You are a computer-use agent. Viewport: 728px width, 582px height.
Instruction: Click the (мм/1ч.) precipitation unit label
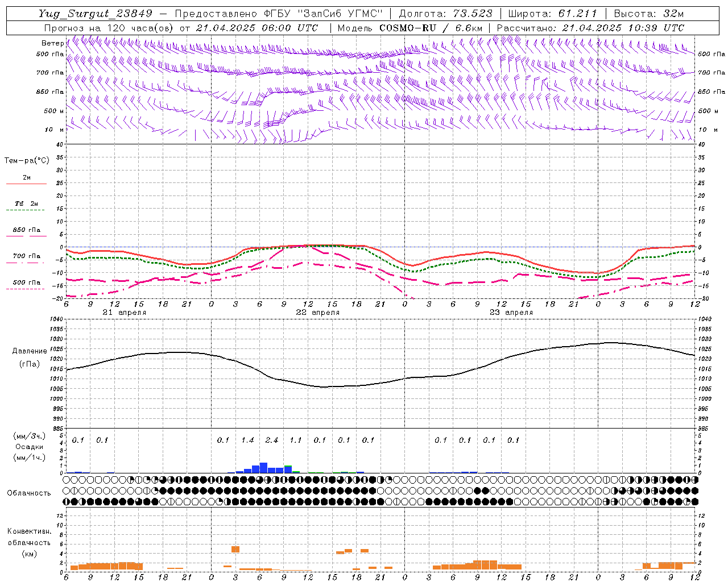point(30,458)
